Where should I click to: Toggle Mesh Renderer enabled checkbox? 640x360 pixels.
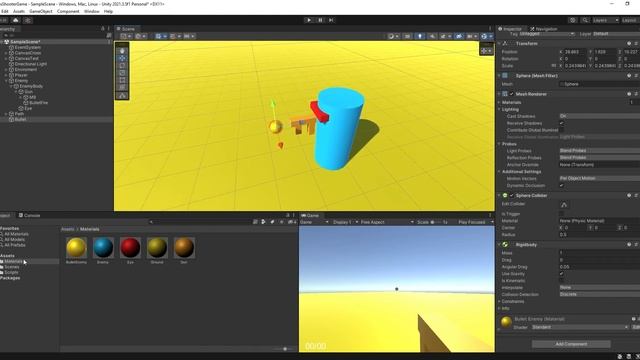coord(511,94)
